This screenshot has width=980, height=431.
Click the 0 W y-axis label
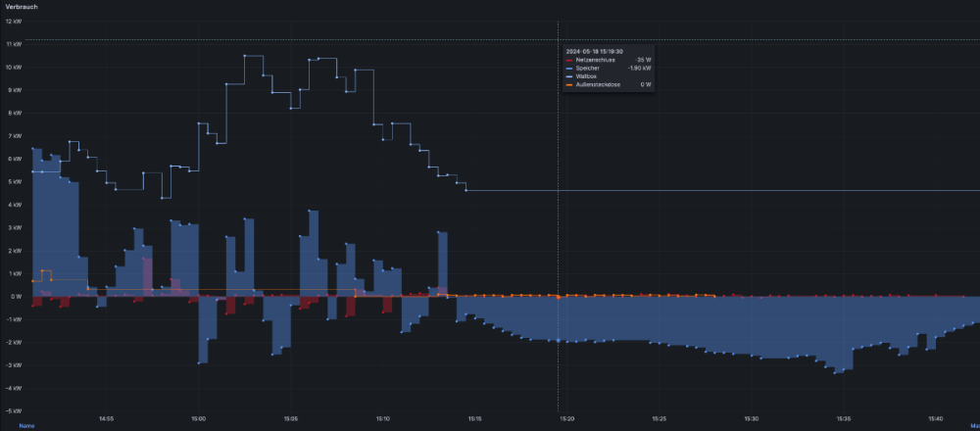click(17, 296)
